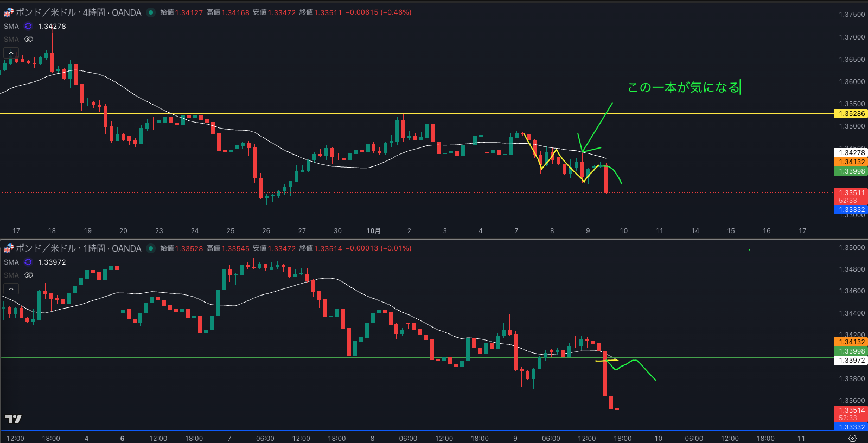Screen dimensions: 868x443
Task: Click the blue 1.33332 price label on top chart
Action: pyautogui.click(x=851, y=210)
